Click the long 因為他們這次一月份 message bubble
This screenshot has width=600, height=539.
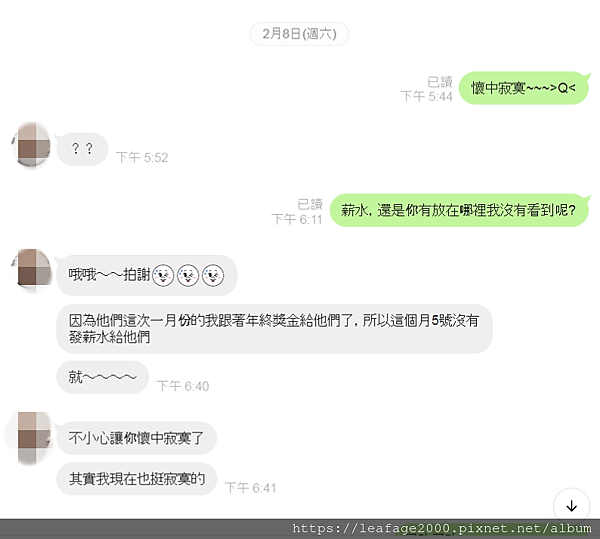(274, 329)
